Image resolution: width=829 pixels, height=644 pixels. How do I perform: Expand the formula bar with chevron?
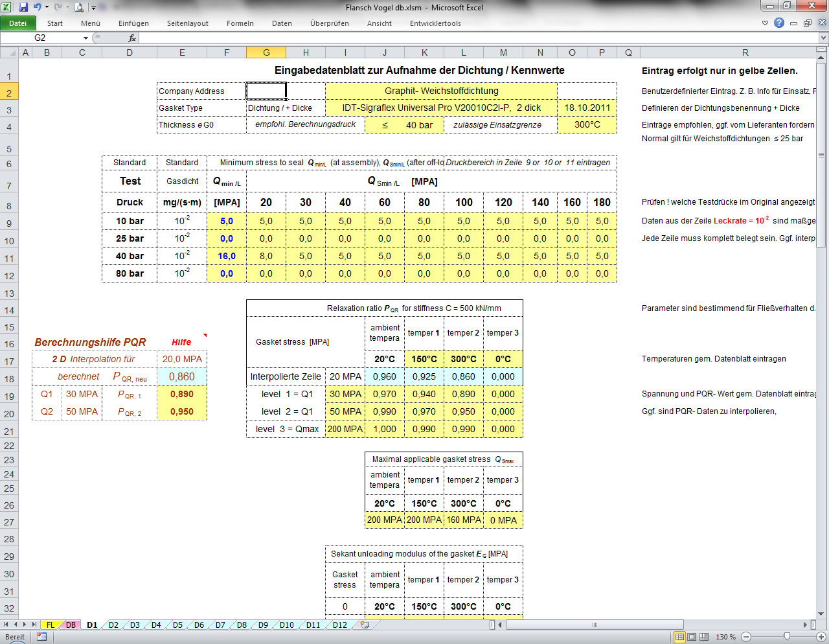[x=823, y=38]
